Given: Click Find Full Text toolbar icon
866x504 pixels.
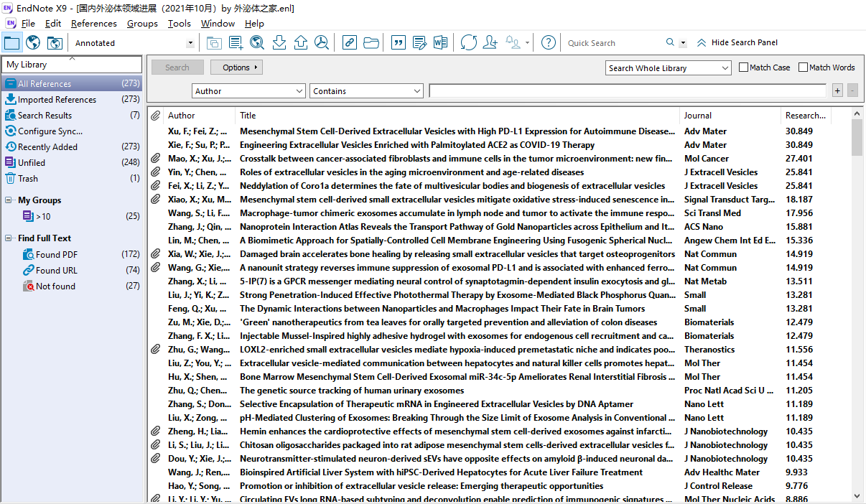Looking at the screenshot, I should (322, 42).
